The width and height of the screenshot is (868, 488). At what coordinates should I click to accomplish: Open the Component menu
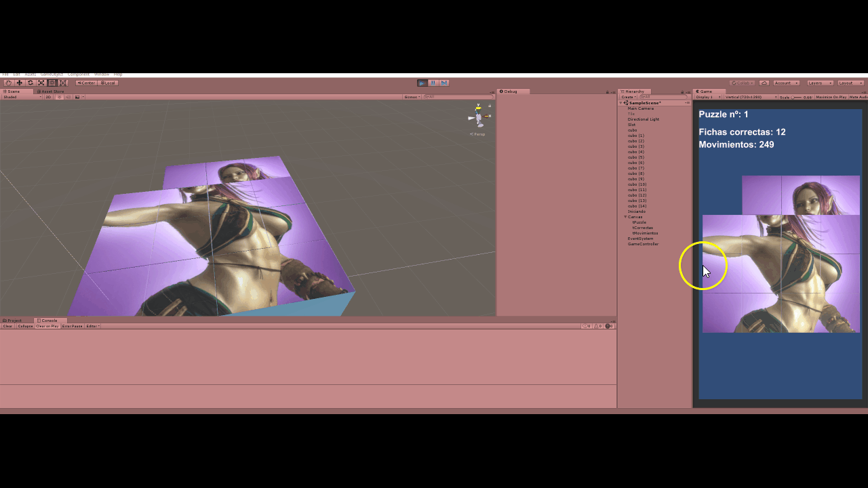click(x=79, y=74)
